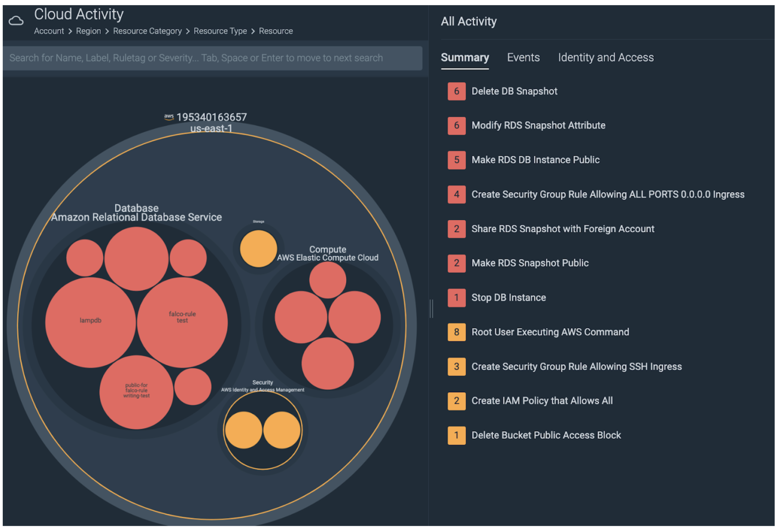Select the Summary tab
Viewport: 779px width, 532px height.
(x=464, y=57)
